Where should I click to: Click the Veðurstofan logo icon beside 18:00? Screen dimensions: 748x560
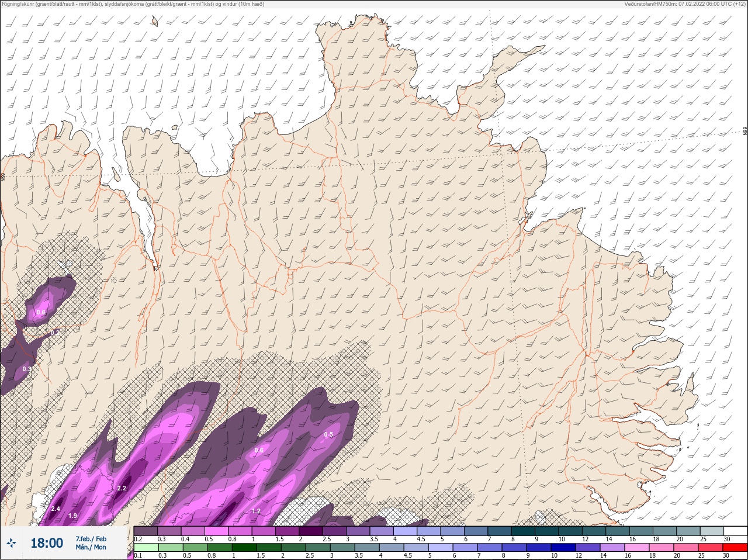pos(11,543)
